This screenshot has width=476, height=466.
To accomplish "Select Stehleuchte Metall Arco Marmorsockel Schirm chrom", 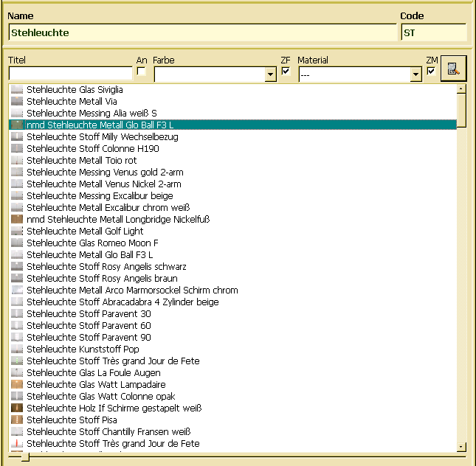I will [132, 291].
